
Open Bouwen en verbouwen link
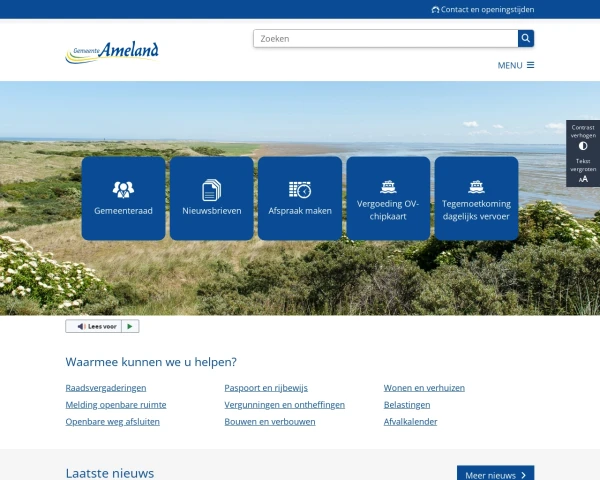270,421
